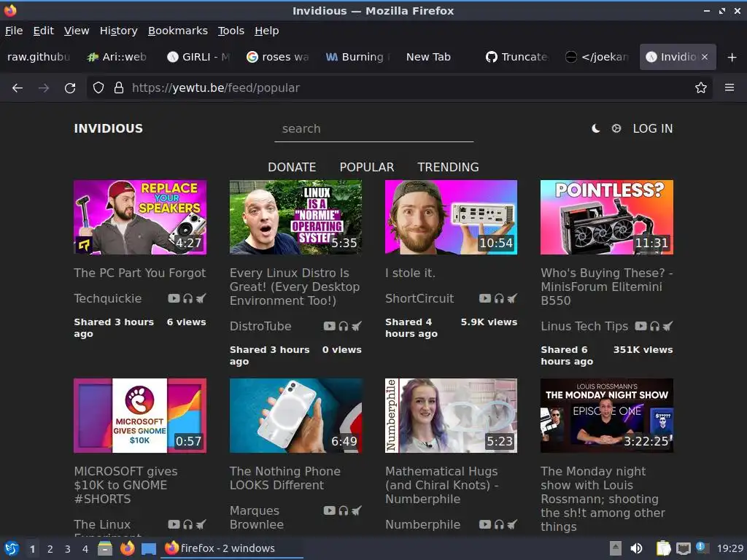The image size is (747, 560).
Task: Open removable media eject tray icon
Action: click(x=616, y=548)
